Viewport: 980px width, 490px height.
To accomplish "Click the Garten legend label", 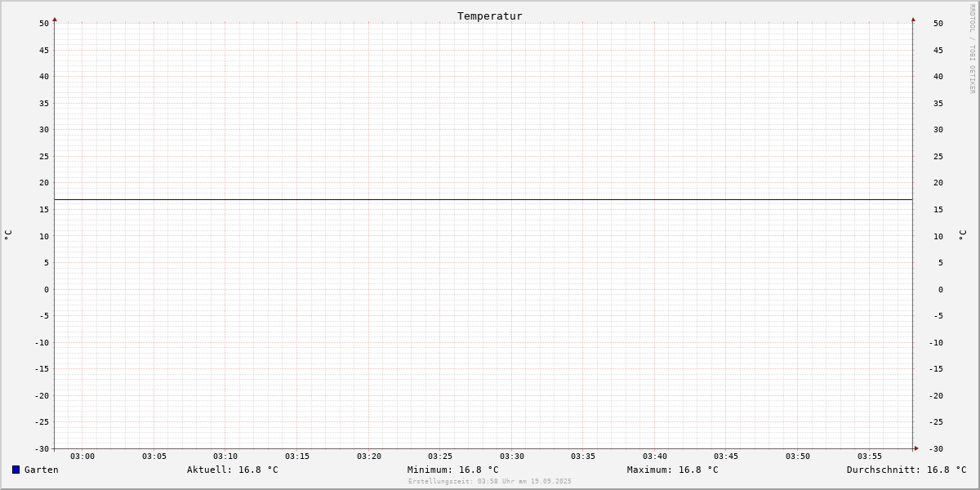I will click(x=42, y=470).
